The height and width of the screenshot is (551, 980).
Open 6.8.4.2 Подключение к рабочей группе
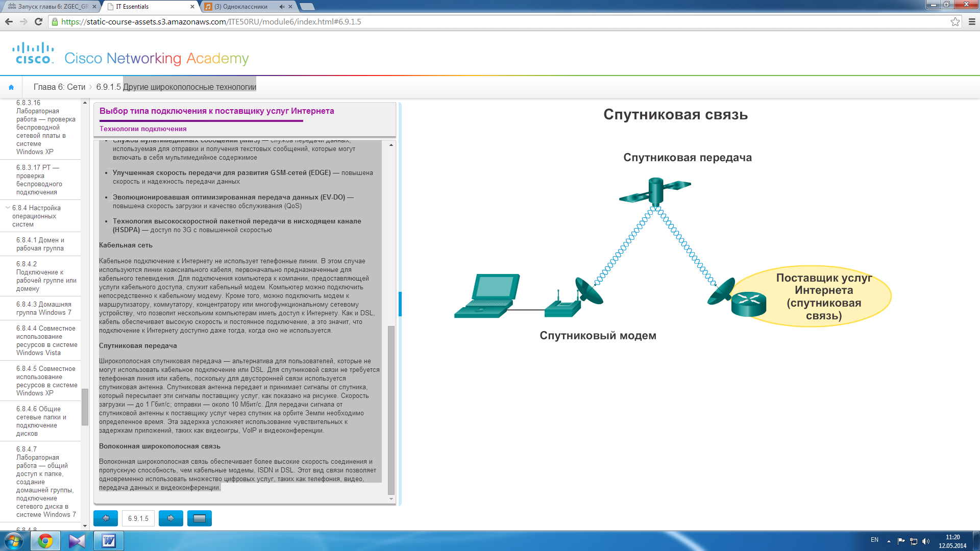pyautogui.click(x=46, y=277)
